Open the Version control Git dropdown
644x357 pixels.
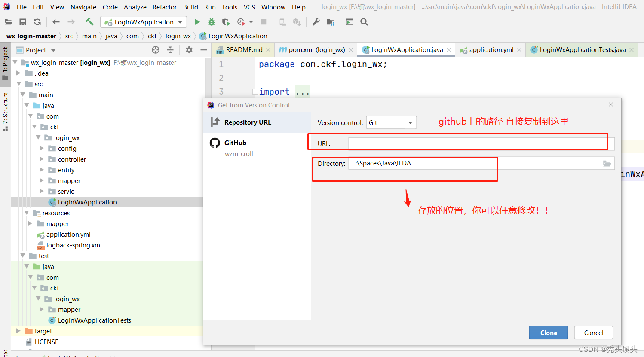391,122
